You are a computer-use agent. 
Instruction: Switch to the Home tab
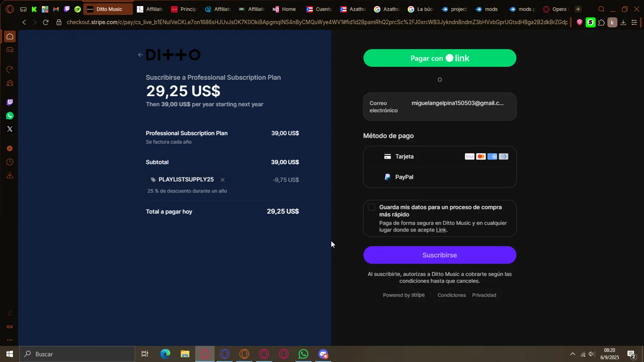(x=285, y=9)
